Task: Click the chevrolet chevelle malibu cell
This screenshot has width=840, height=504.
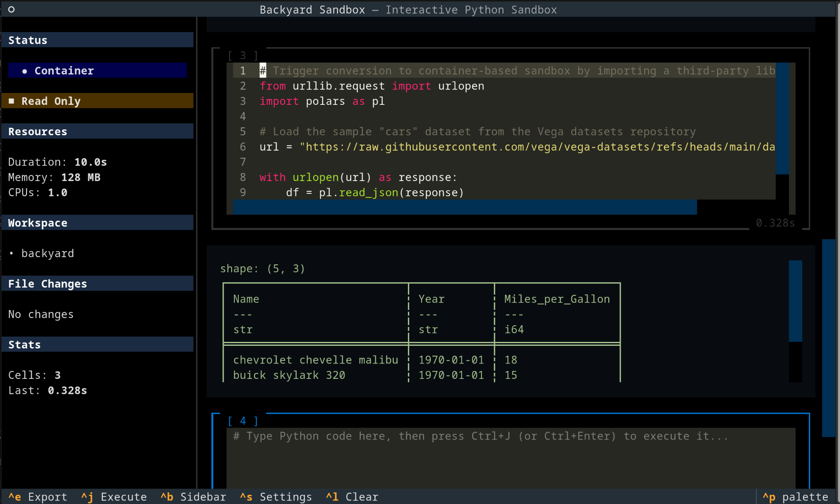Action: (315, 359)
